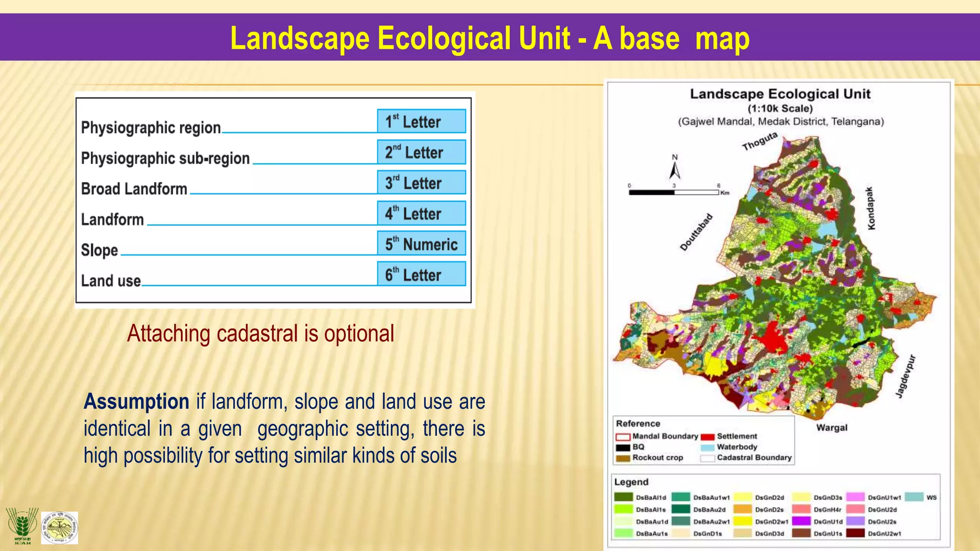Click the circular institute emblem logo
The height and width of the screenshot is (551, 980).
(x=59, y=528)
